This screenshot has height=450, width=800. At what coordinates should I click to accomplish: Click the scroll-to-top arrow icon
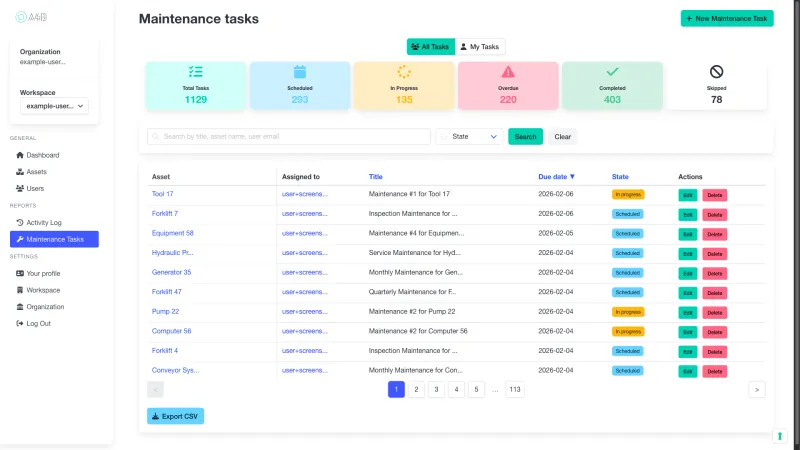(x=780, y=436)
